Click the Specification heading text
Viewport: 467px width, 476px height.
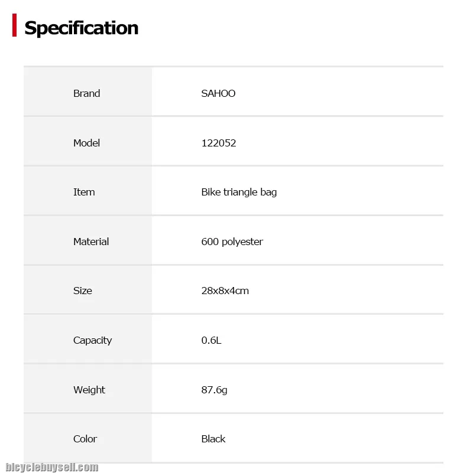pyautogui.click(x=81, y=28)
